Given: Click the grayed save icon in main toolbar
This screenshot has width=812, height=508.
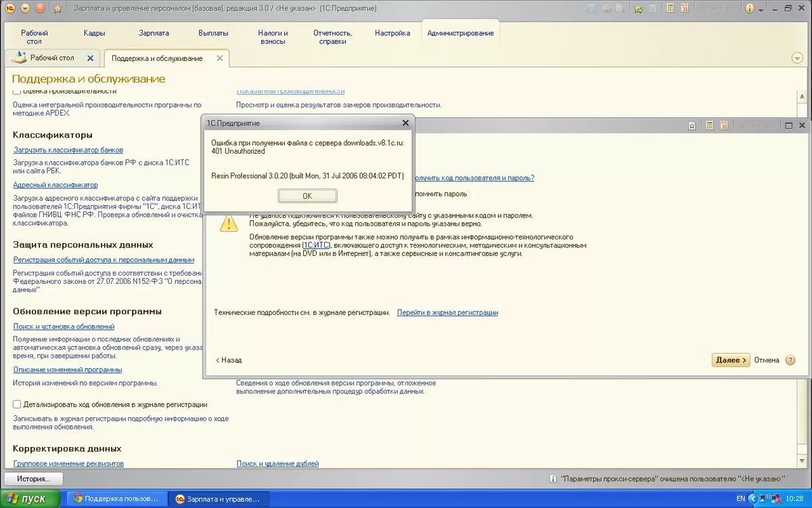Looking at the screenshot, I should pos(591,9).
